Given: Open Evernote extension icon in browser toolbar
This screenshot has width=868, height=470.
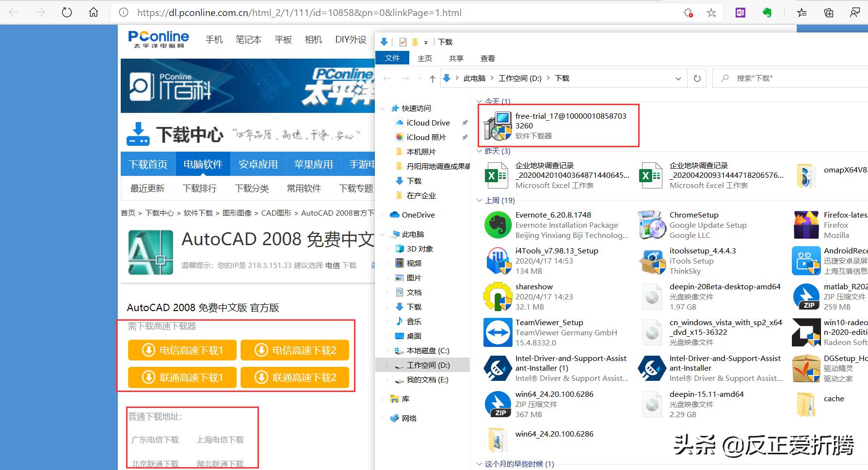Looking at the screenshot, I should [x=767, y=13].
